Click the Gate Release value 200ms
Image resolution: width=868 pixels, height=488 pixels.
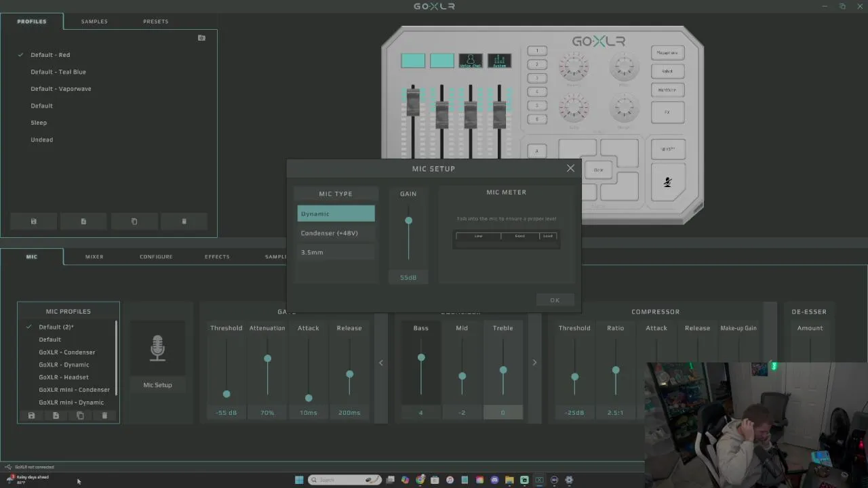coord(349,413)
